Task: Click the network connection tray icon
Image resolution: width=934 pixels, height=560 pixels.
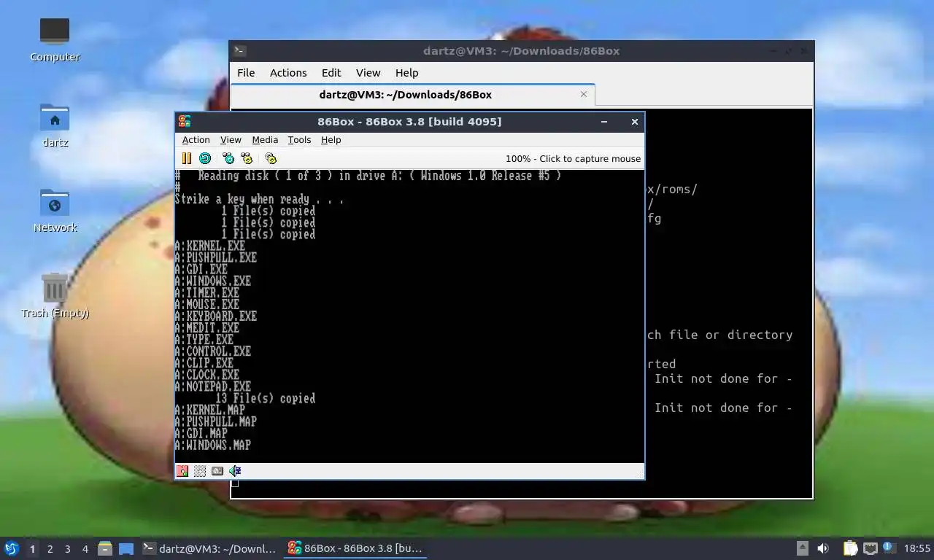Action: (x=870, y=548)
